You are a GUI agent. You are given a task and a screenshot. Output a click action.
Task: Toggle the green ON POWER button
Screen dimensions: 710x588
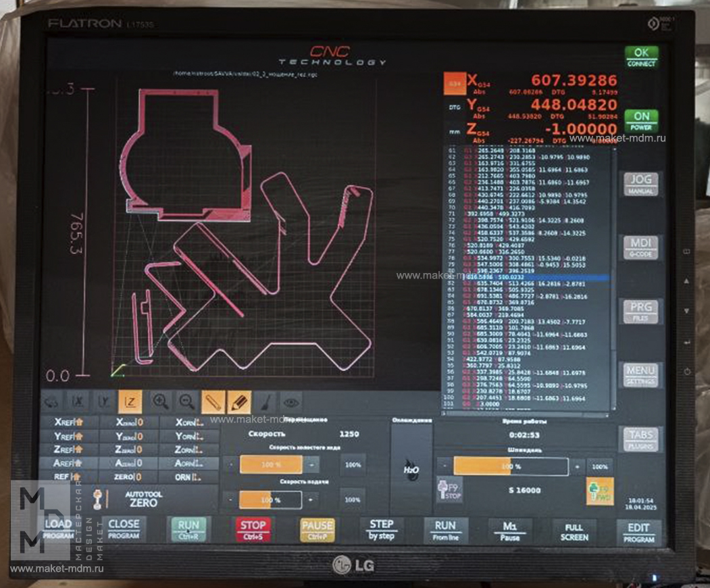tap(641, 121)
